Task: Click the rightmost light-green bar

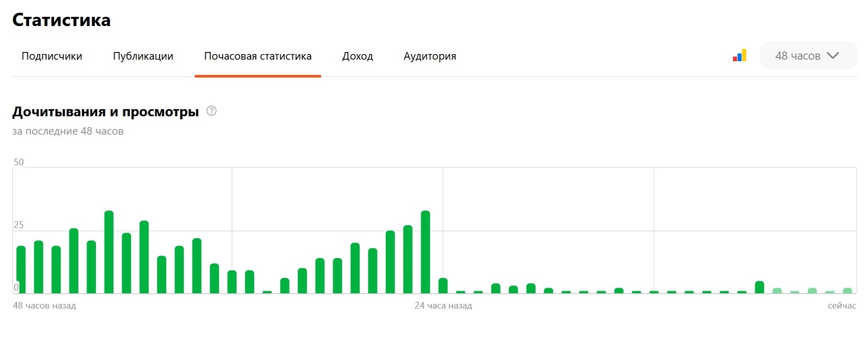Action: coord(847,291)
